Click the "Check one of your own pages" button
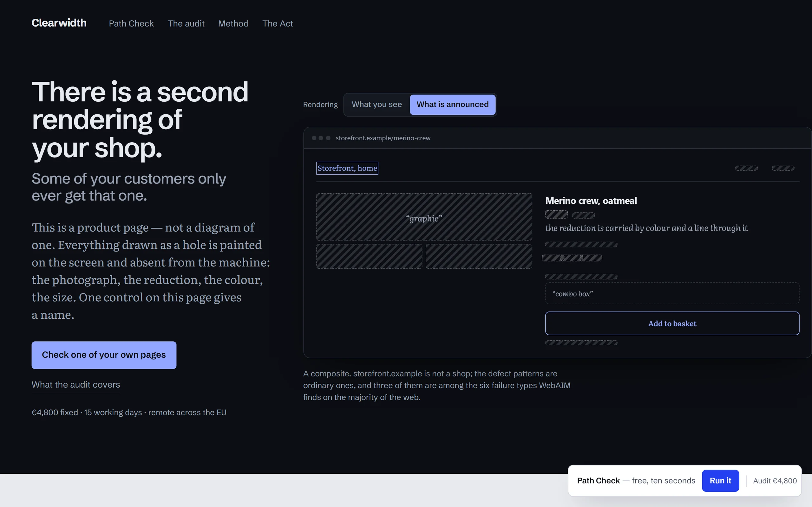Screen dimensions: 812x507 (x=104, y=355)
